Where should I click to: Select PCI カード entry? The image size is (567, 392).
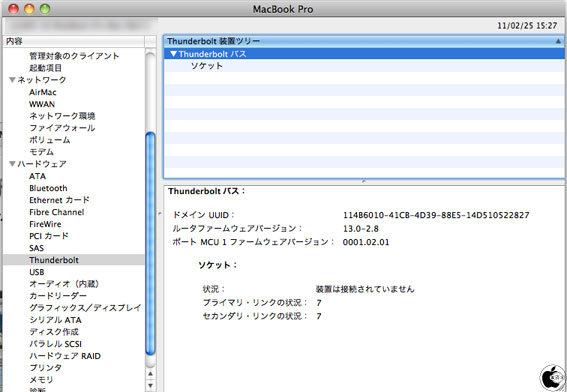click(49, 236)
